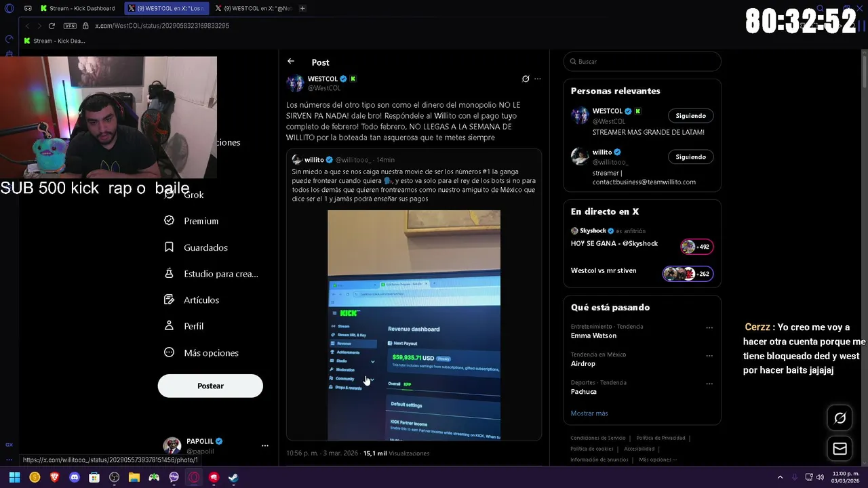868x488 pixels.
Task: Open more options for Emma Watson trend
Action: pos(709,328)
